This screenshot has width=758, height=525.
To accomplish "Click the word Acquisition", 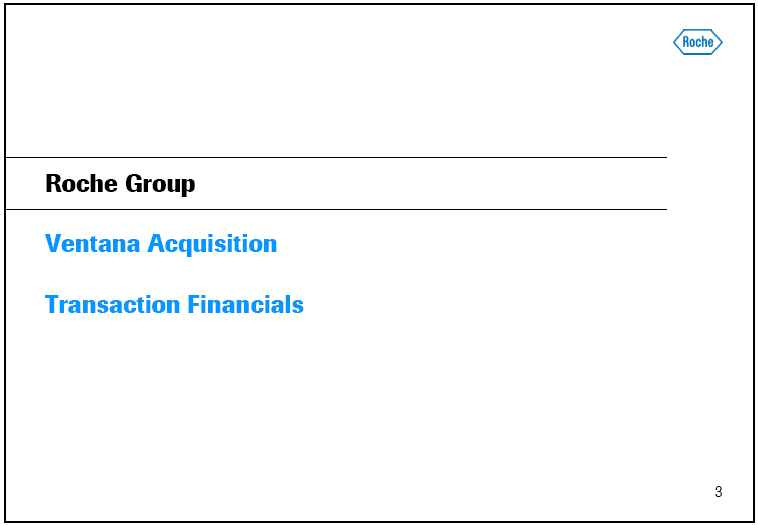I will tap(212, 244).
